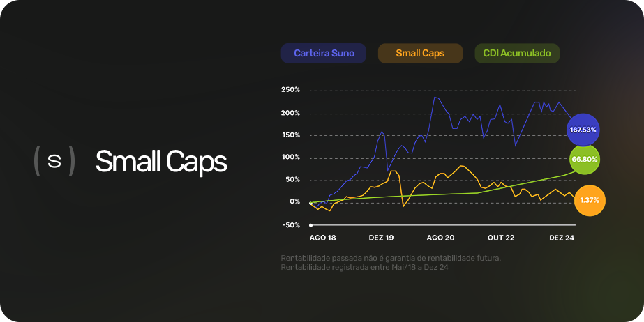
Task: Click the -50% y-axis label
Action: pos(291,225)
